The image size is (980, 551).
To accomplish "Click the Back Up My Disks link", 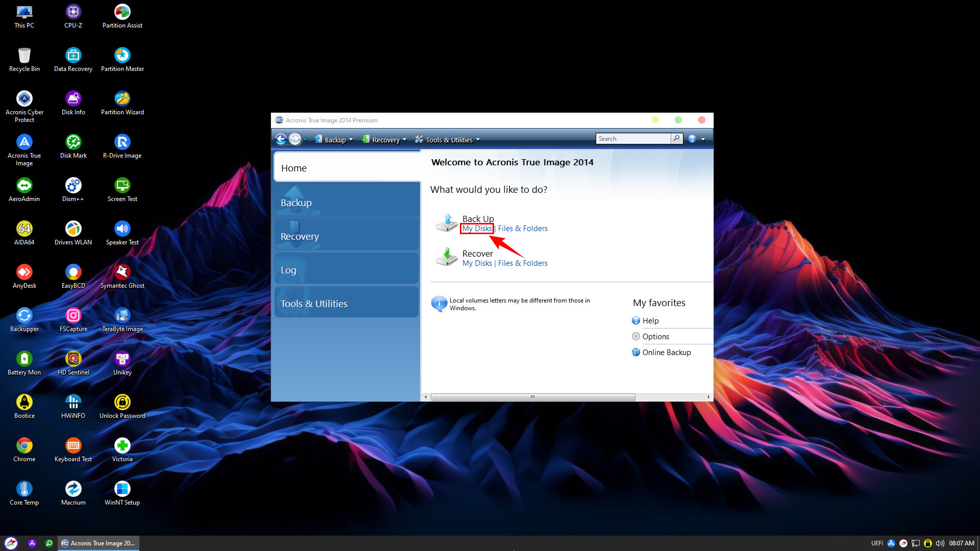I will coord(476,228).
